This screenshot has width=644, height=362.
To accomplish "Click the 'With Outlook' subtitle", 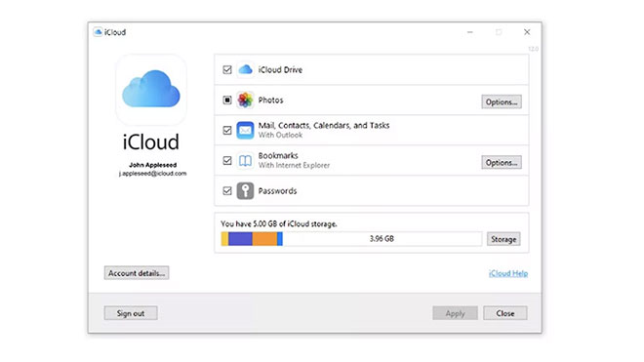I will [280, 136].
